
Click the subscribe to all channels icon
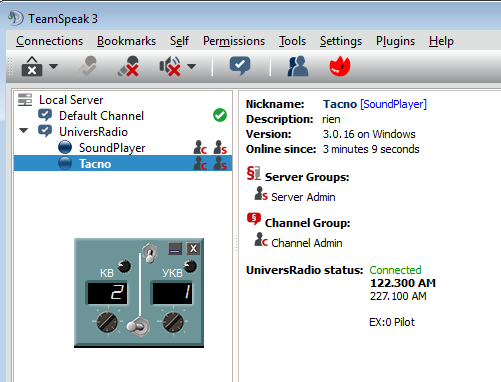click(x=240, y=66)
